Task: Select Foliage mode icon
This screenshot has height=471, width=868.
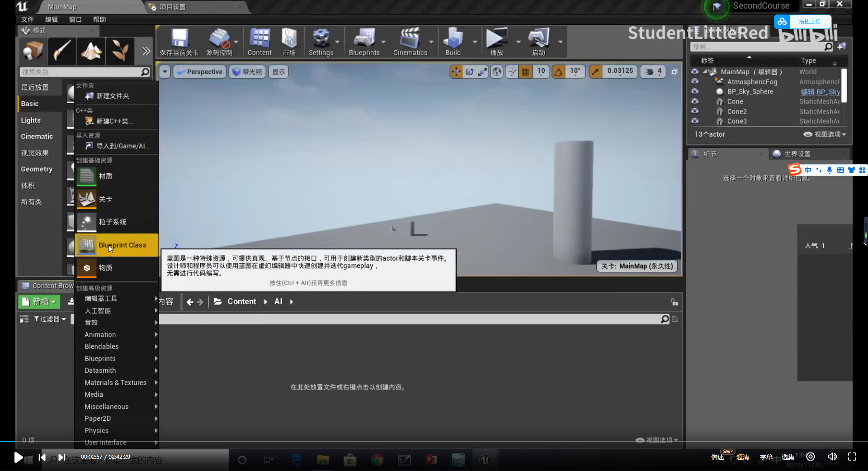Action: [x=120, y=51]
